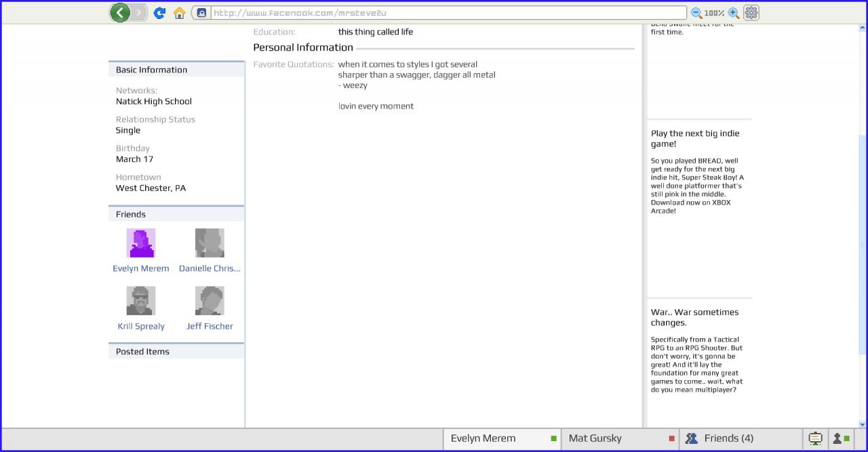Click the green browser back button
The height and width of the screenshot is (452, 868).
(120, 12)
